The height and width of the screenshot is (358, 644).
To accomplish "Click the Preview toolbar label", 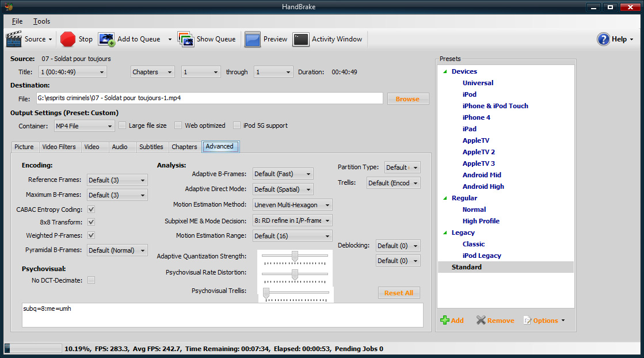I will coord(275,39).
